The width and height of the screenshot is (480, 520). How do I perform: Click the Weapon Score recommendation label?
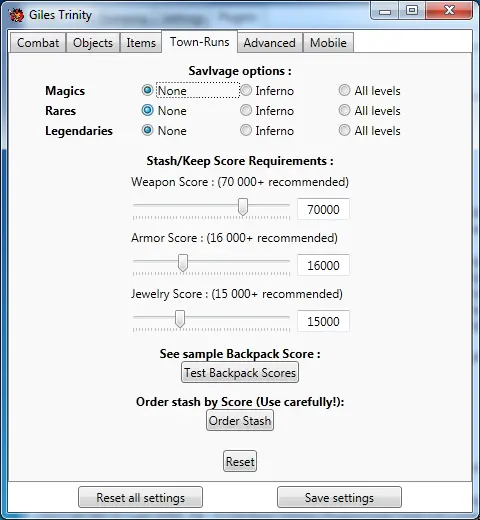click(240, 182)
